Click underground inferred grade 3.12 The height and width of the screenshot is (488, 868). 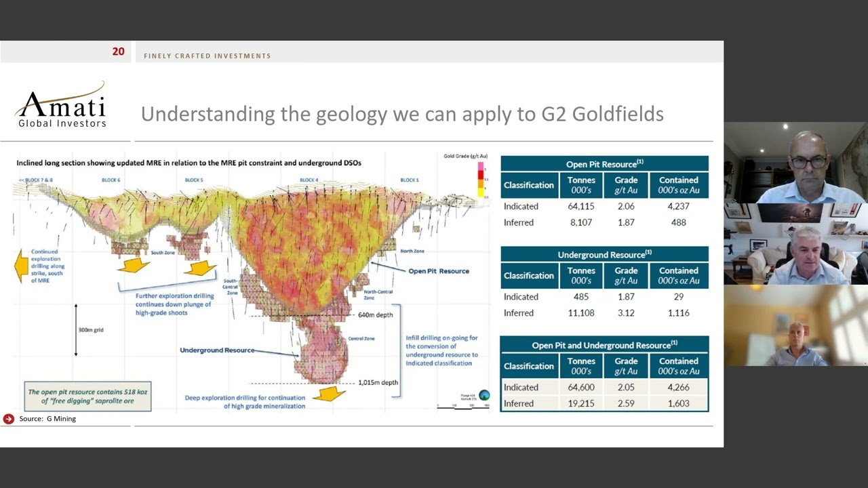pos(626,313)
